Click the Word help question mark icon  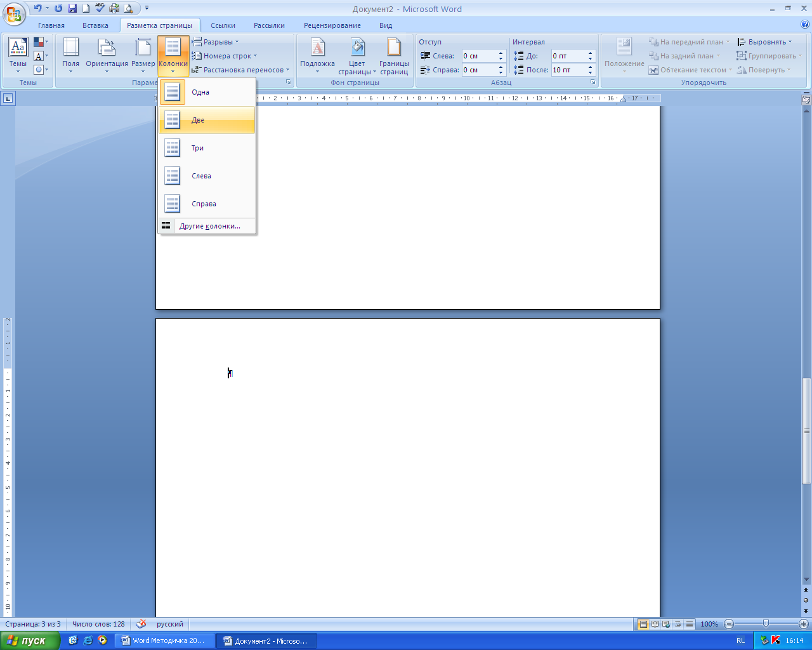(x=804, y=25)
